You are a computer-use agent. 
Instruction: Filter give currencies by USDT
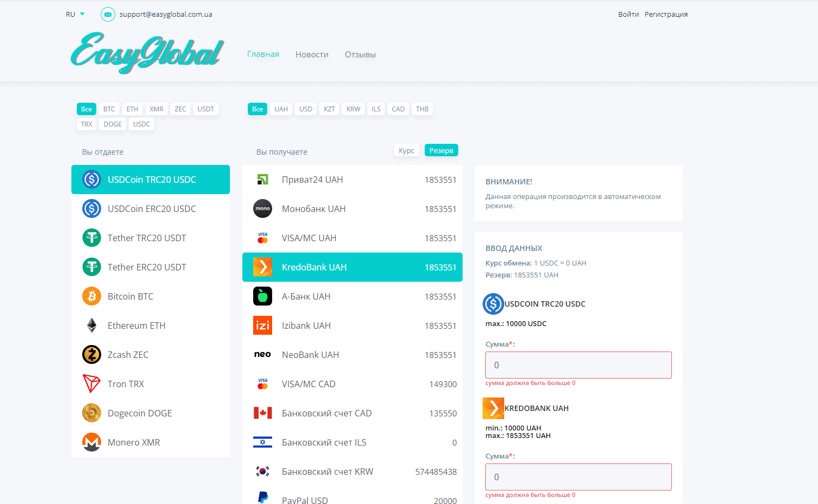coord(206,109)
